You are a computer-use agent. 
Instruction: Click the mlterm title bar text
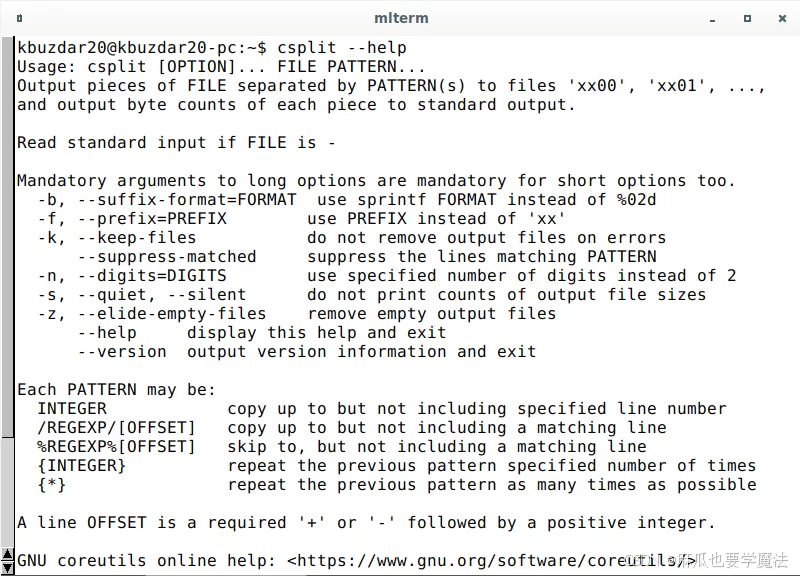(400, 17)
